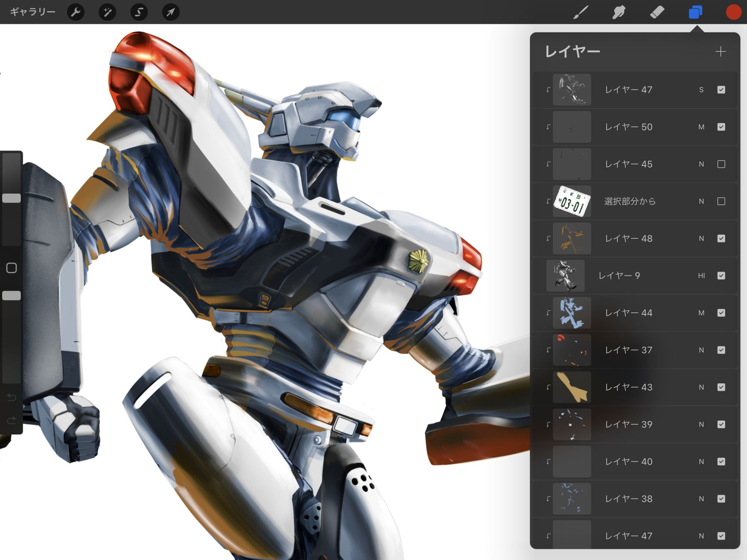The height and width of the screenshot is (560, 747).
Task: Click license plate 03-01 layer thumbnail
Action: pos(572,201)
